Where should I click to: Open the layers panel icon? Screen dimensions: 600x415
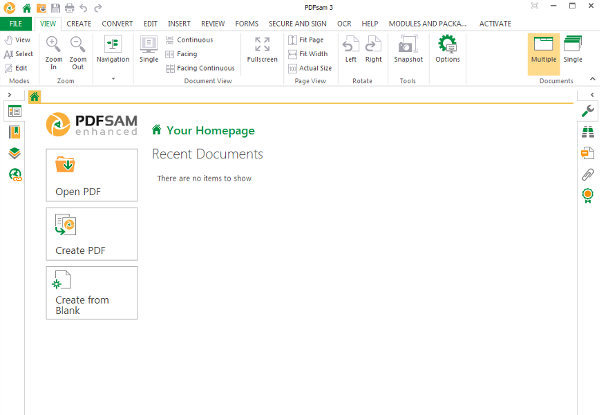coord(15,153)
